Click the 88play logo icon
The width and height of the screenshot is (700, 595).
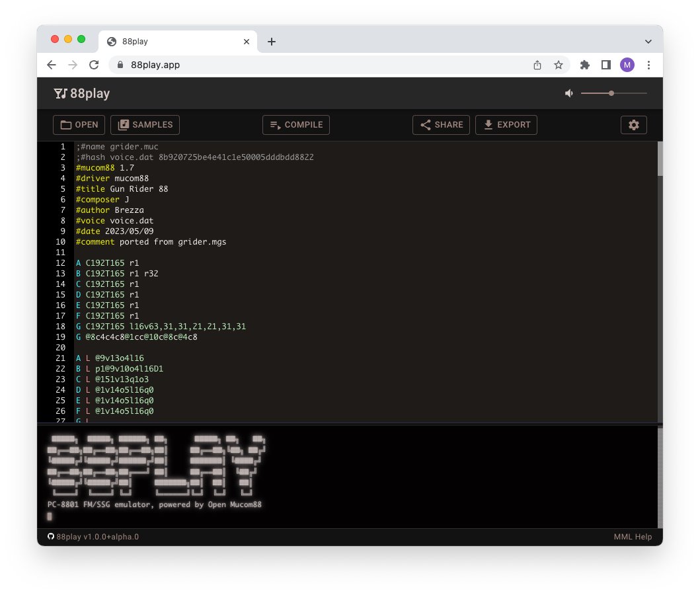click(x=60, y=93)
